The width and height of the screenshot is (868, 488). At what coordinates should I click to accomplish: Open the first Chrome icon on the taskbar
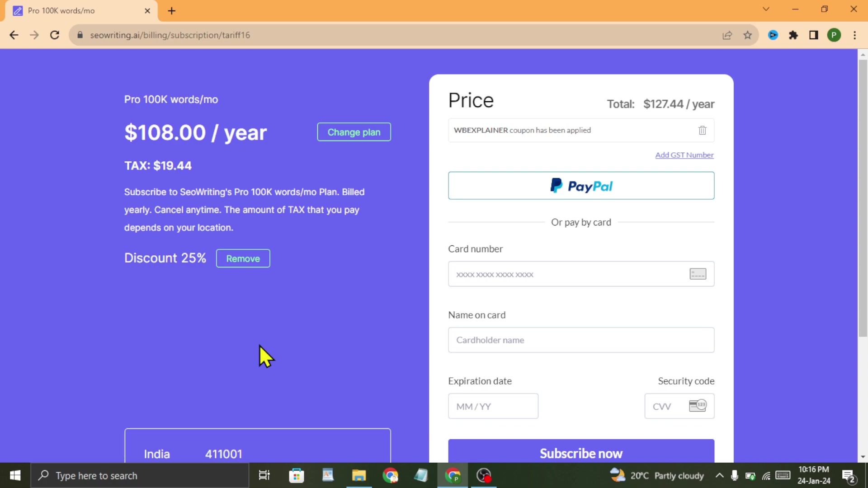[x=390, y=475]
